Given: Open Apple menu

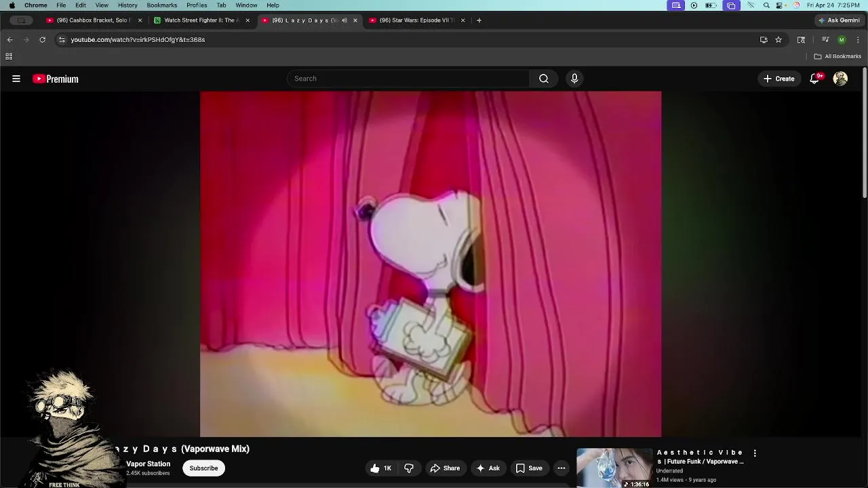Looking at the screenshot, I should [x=12, y=5].
